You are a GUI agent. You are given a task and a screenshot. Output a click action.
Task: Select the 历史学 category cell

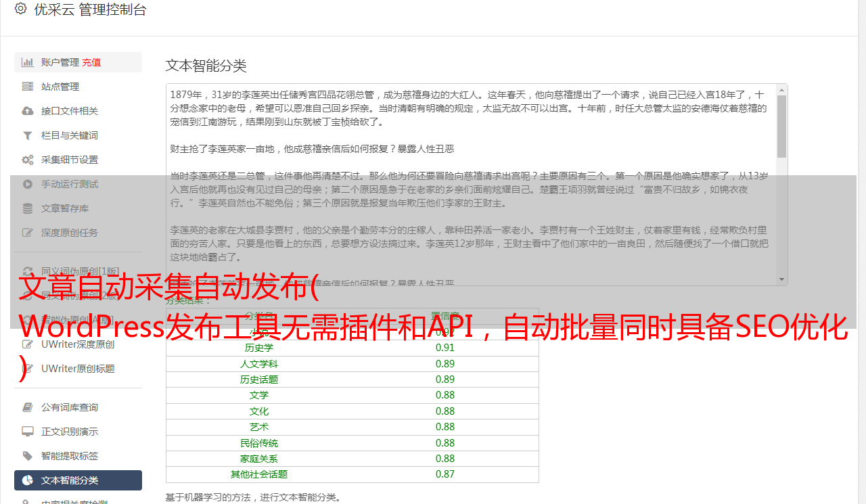tap(259, 348)
